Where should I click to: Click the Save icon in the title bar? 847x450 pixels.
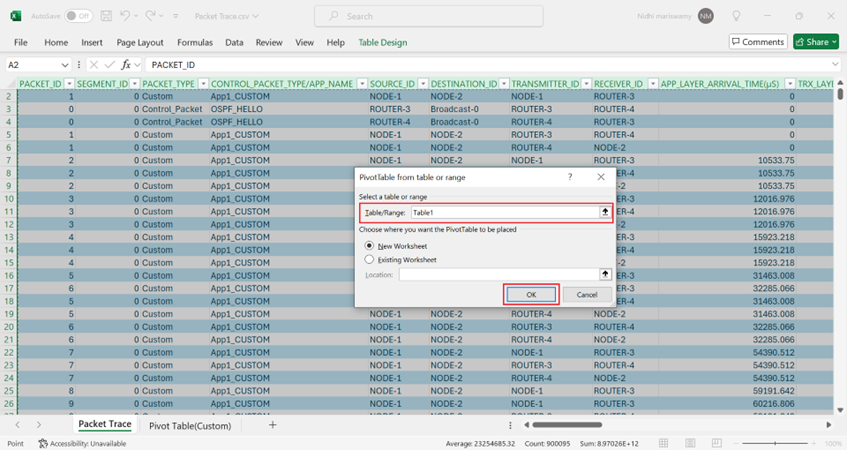(x=105, y=16)
